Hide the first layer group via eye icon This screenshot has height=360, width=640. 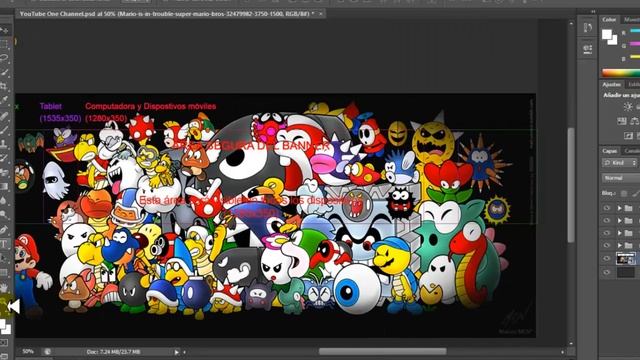[x=607, y=208]
